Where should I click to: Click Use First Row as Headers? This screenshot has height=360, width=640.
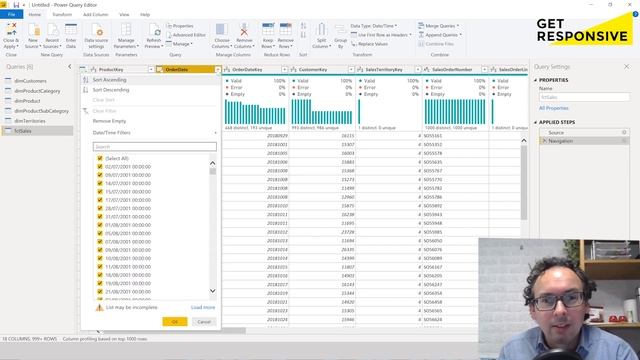pos(381,35)
